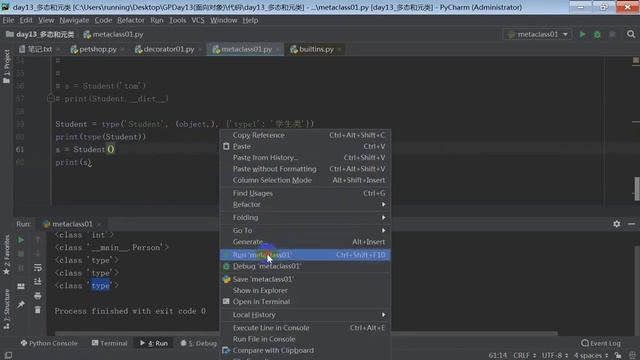Viewport: 640px width, 360px height.
Task: Change file encoding UTF-8
Action: pos(555,356)
